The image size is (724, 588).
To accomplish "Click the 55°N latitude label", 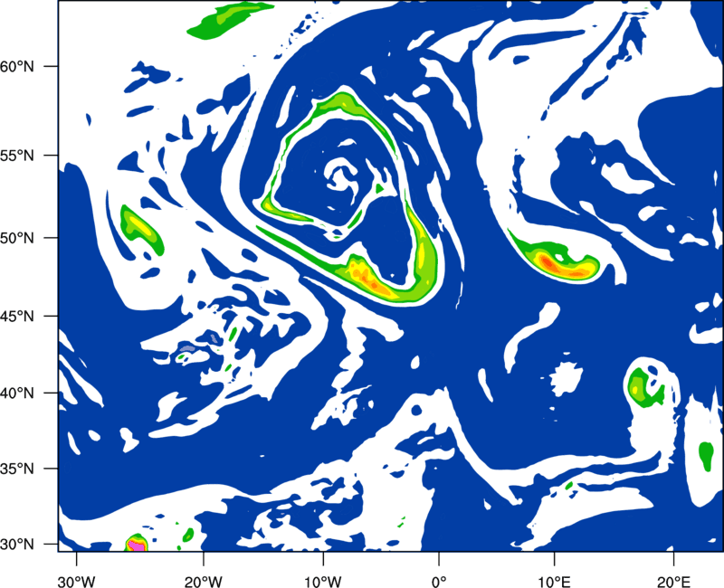I will [x=17, y=155].
